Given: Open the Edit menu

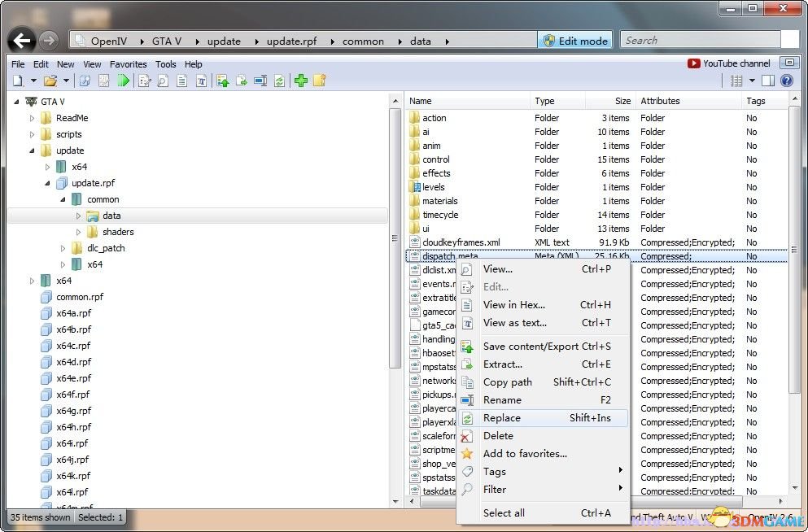Looking at the screenshot, I should pos(41,64).
